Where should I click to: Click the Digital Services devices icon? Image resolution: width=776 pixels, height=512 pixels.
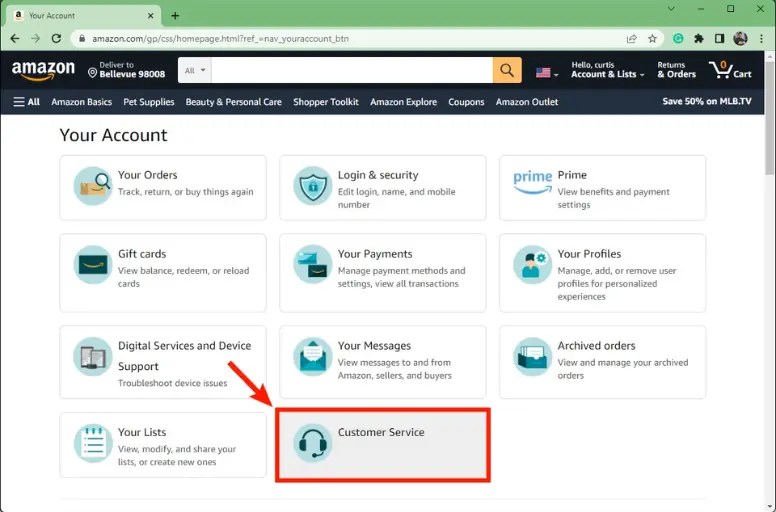tap(93, 357)
